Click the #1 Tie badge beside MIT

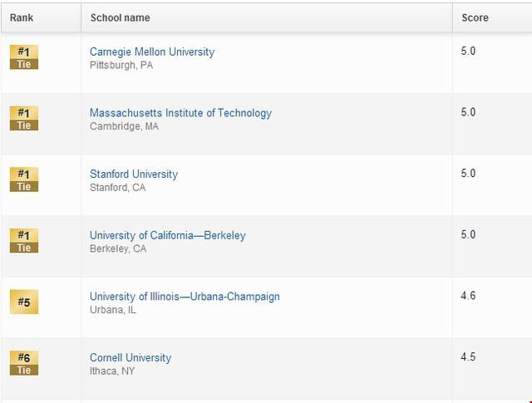click(x=24, y=118)
